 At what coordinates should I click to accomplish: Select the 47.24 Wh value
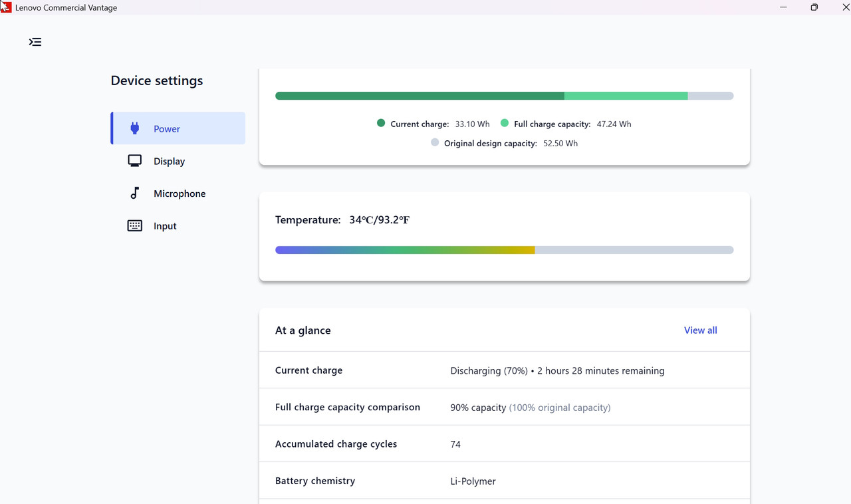[614, 124]
